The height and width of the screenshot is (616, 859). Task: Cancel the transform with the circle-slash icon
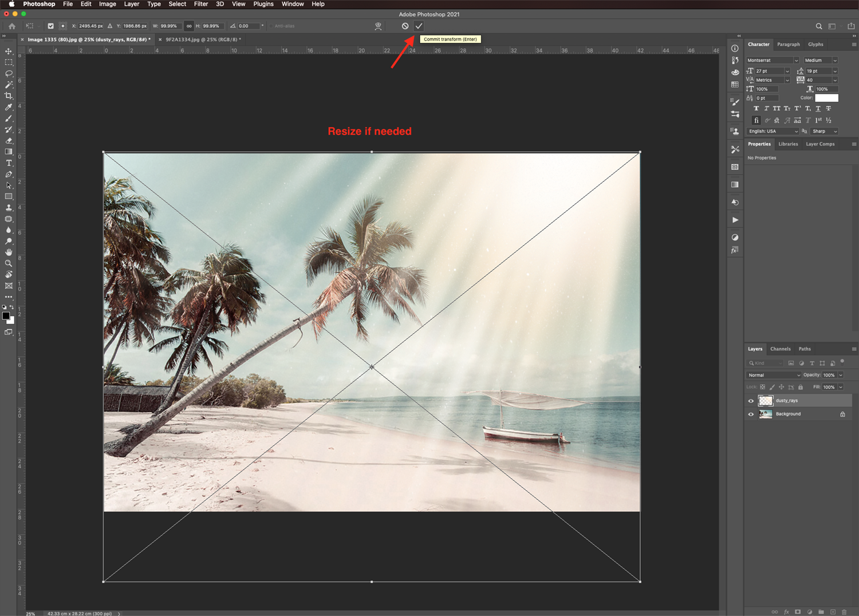(x=405, y=26)
